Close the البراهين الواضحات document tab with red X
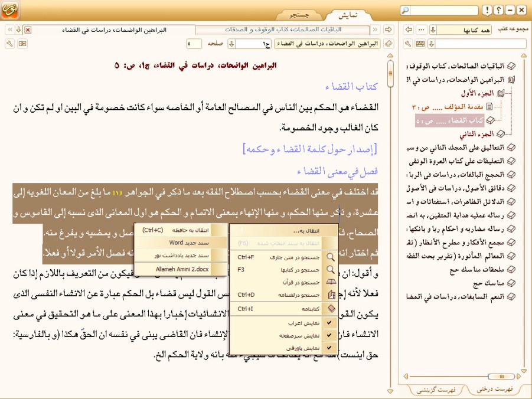This screenshot has height=399, width=532. [x=28, y=30]
